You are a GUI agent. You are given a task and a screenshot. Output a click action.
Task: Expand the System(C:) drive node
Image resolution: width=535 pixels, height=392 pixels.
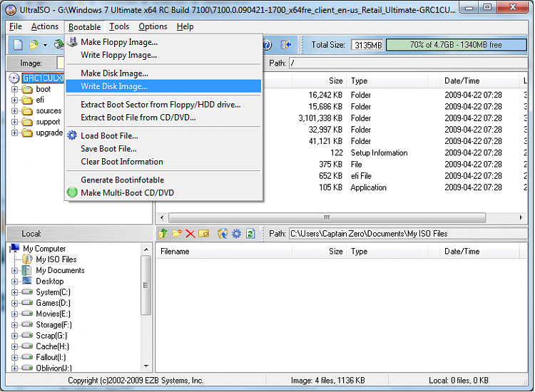pos(15,292)
